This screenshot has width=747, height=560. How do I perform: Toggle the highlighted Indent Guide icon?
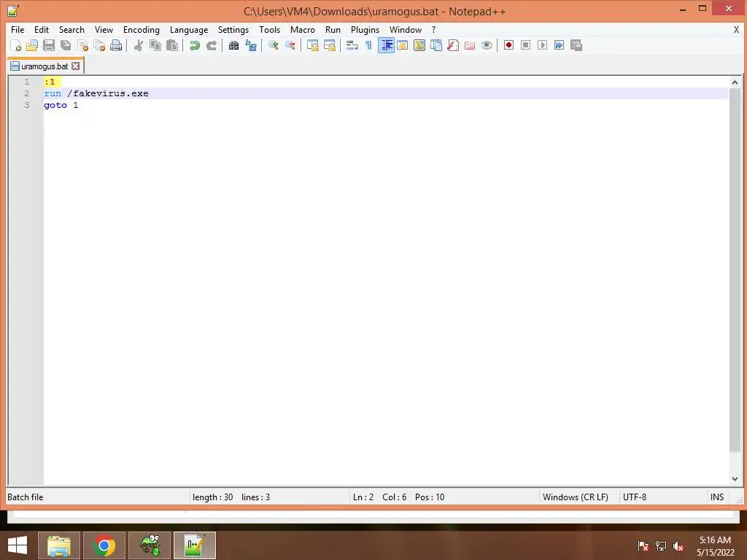386,45
